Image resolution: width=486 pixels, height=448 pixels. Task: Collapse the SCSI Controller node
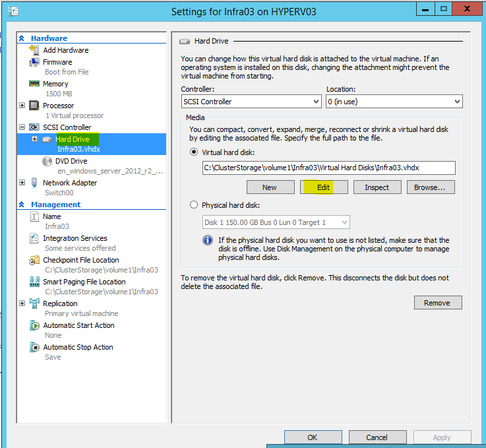pyautogui.click(x=22, y=127)
